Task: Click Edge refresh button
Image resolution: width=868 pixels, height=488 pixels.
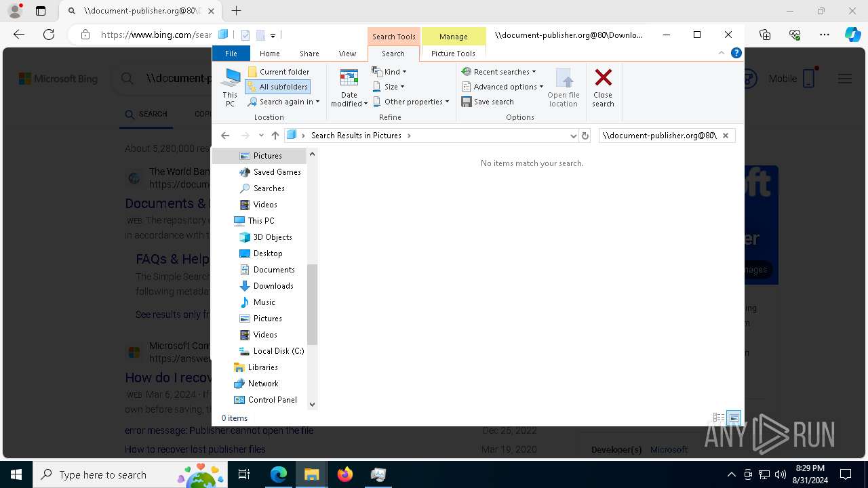Action: point(49,35)
